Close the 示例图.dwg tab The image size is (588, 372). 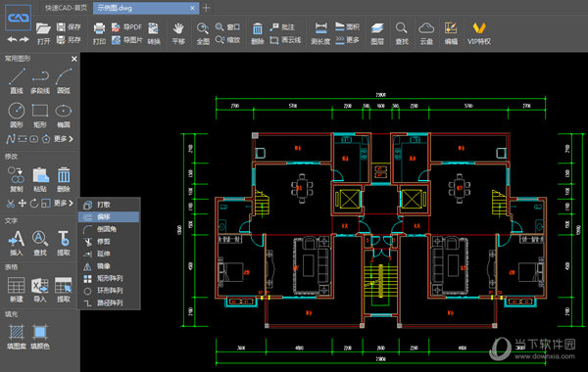click(x=192, y=8)
